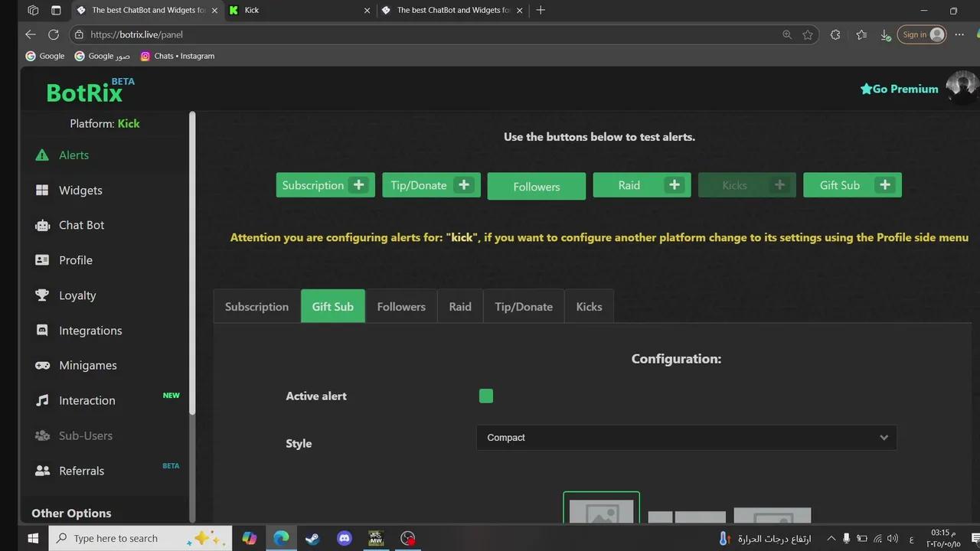Go back in the browser

(31, 34)
